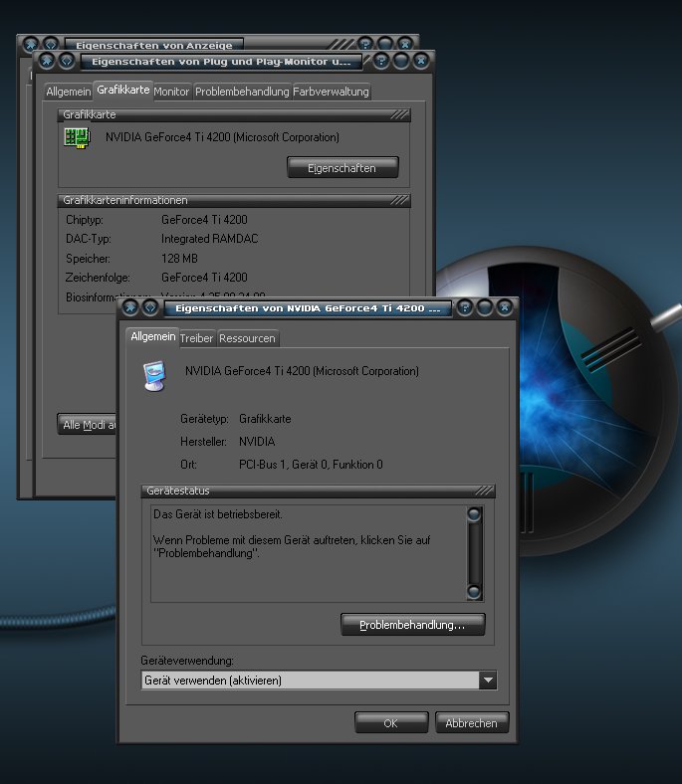Close the Plug und Play-Monitor window with X icon
Viewport: 682px width, 784px height.
[421, 61]
